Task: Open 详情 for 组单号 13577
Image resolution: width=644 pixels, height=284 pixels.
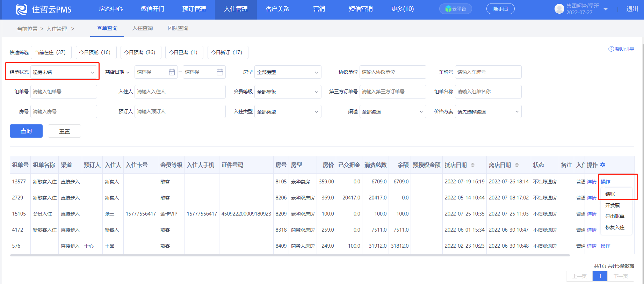Action: click(x=592, y=182)
